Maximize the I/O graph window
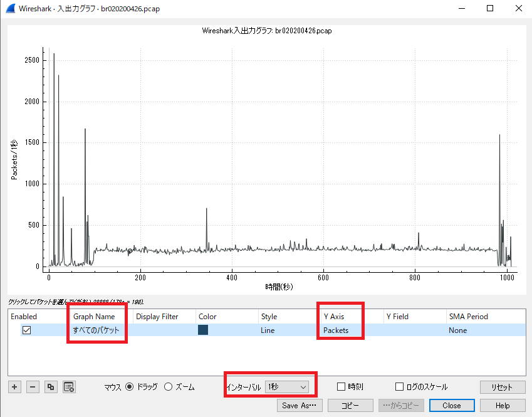Image resolution: width=532 pixels, height=417 pixels. click(490, 8)
